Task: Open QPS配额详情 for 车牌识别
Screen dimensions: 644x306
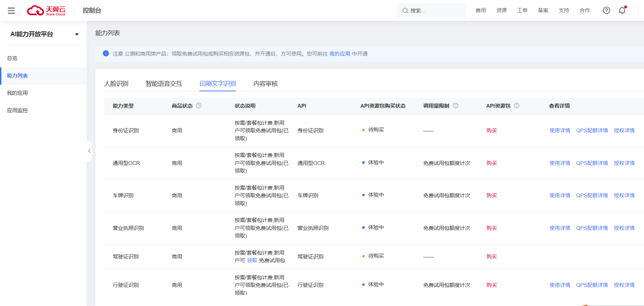Action: 592,196
